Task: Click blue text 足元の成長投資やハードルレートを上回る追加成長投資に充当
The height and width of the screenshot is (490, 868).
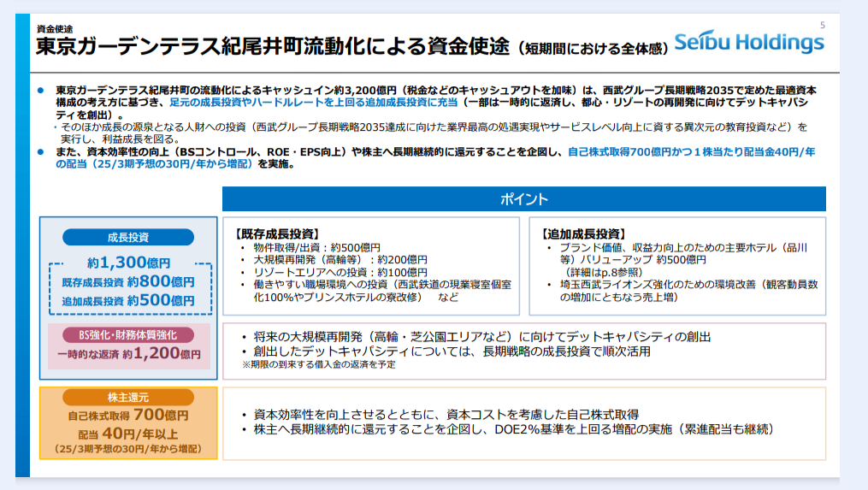Action: (313, 102)
